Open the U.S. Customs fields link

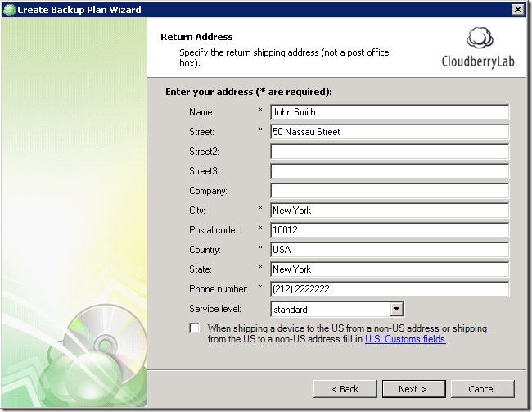(406, 339)
